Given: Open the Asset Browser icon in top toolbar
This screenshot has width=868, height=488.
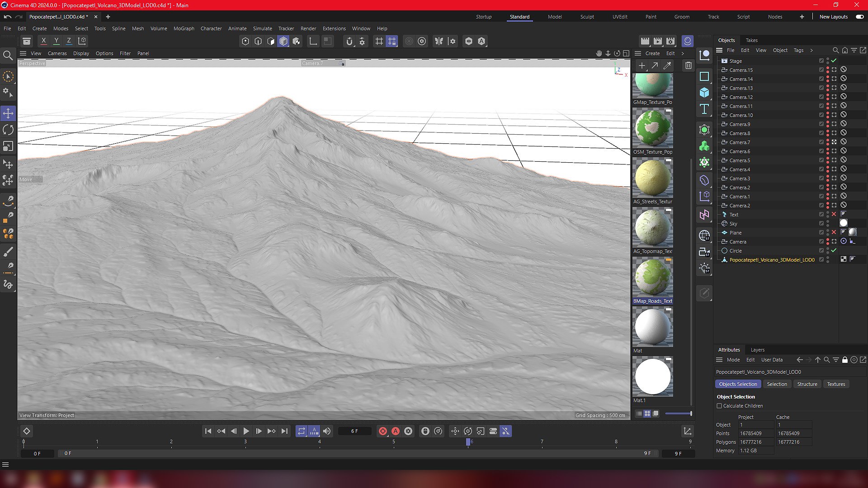Looking at the screenshot, I should pos(27,41).
